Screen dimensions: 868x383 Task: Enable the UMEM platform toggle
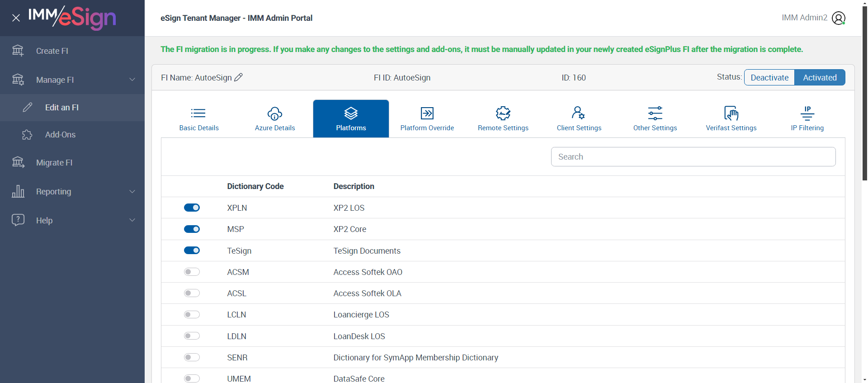[x=192, y=378]
